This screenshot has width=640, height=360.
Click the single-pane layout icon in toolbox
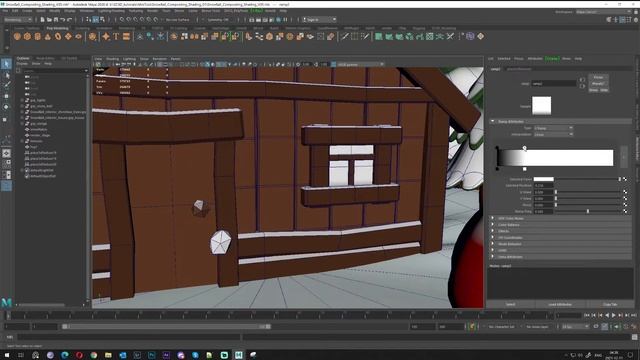(7, 153)
